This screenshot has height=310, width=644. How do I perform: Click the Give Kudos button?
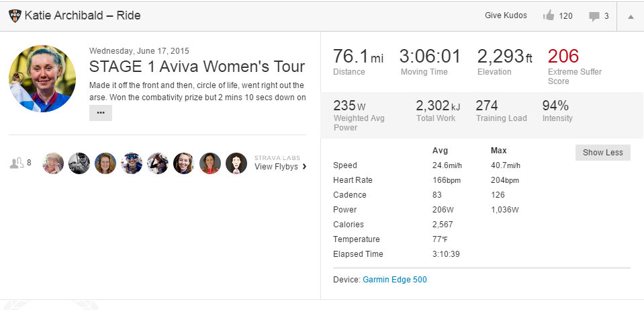click(506, 15)
